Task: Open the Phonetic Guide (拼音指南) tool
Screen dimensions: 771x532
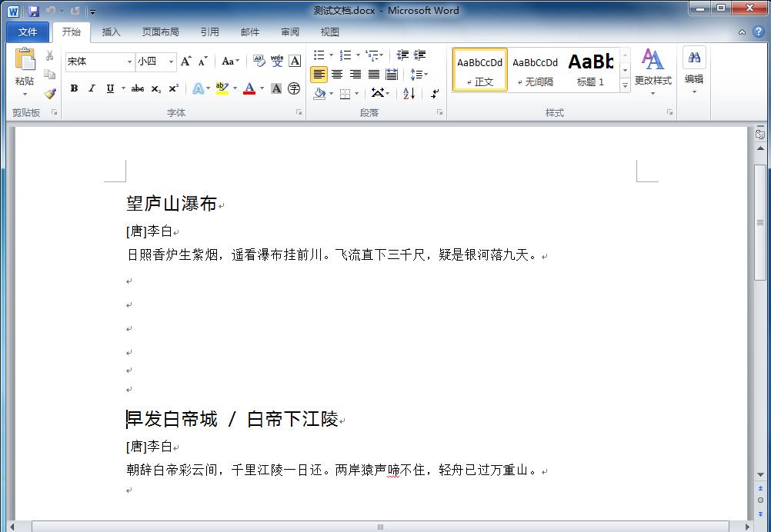Action: coord(277,61)
